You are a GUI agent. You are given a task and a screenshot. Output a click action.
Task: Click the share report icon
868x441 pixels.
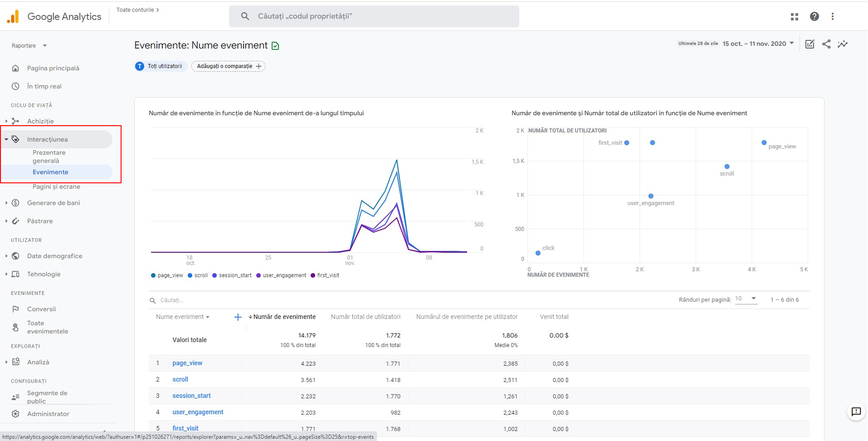[826, 44]
